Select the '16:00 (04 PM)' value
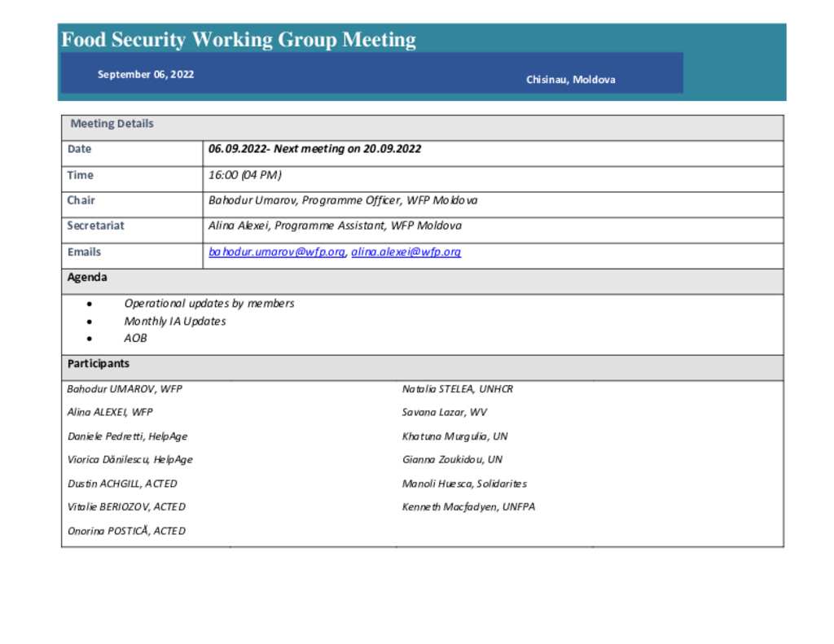Viewport: 834px width, 644px height. pyautogui.click(x=244, y=175)
